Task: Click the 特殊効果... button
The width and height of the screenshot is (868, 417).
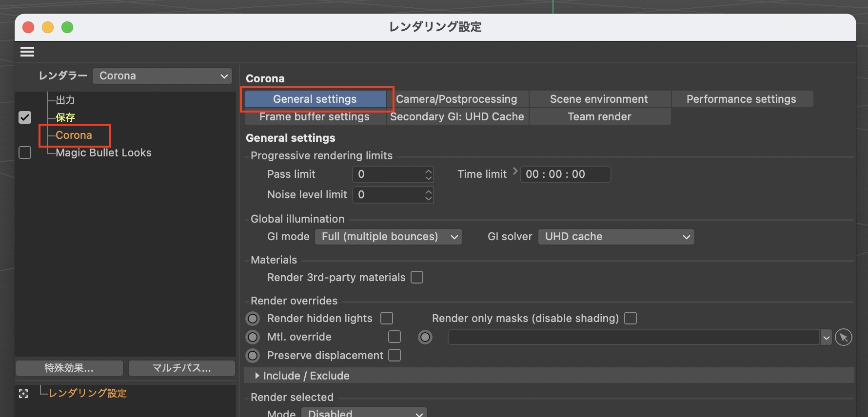Action: (x=69, y=368)
